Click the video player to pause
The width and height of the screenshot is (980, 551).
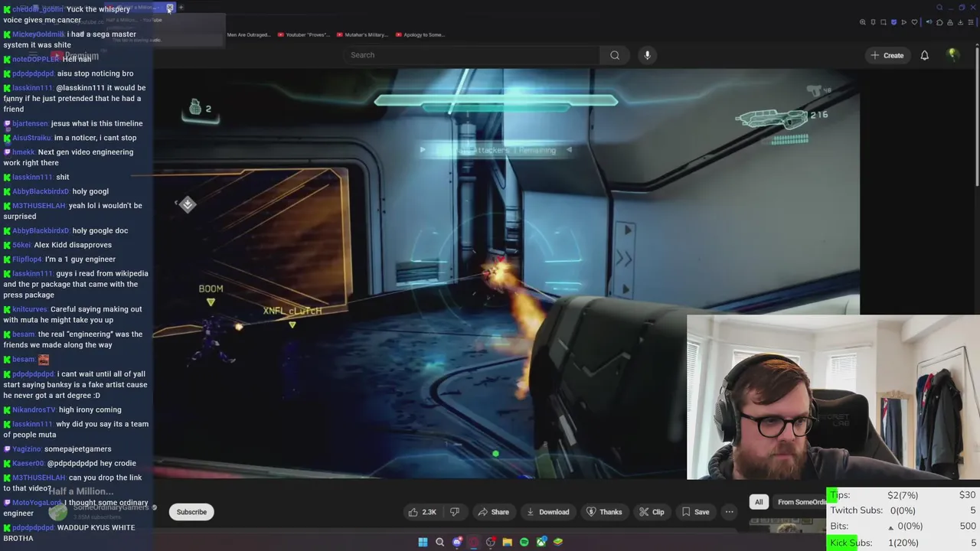pos(506,274)
